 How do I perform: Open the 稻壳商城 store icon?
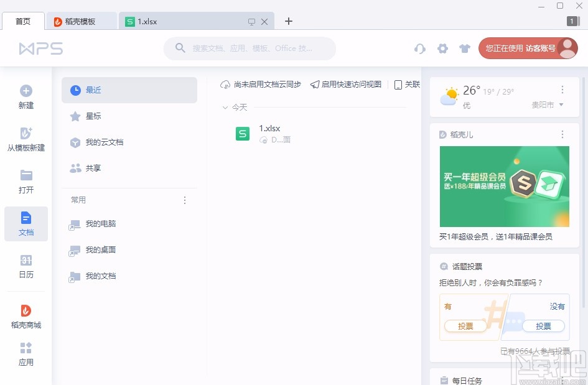(26, 315)
